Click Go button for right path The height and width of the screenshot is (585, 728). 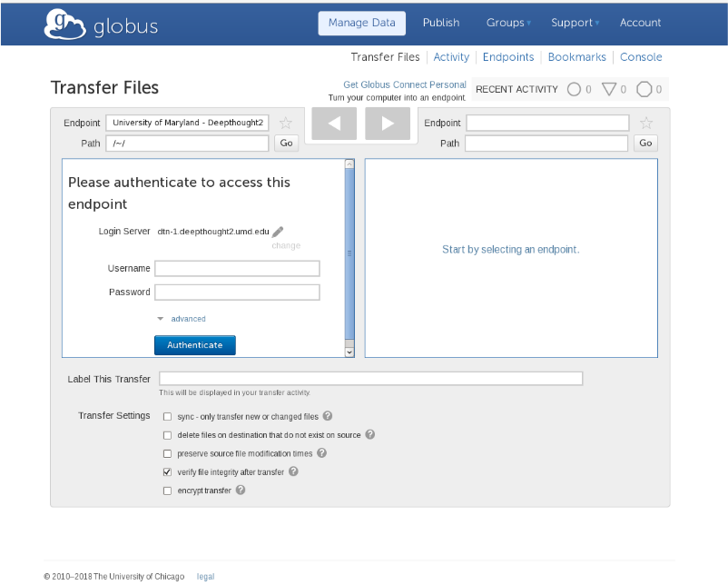point(645,144)
